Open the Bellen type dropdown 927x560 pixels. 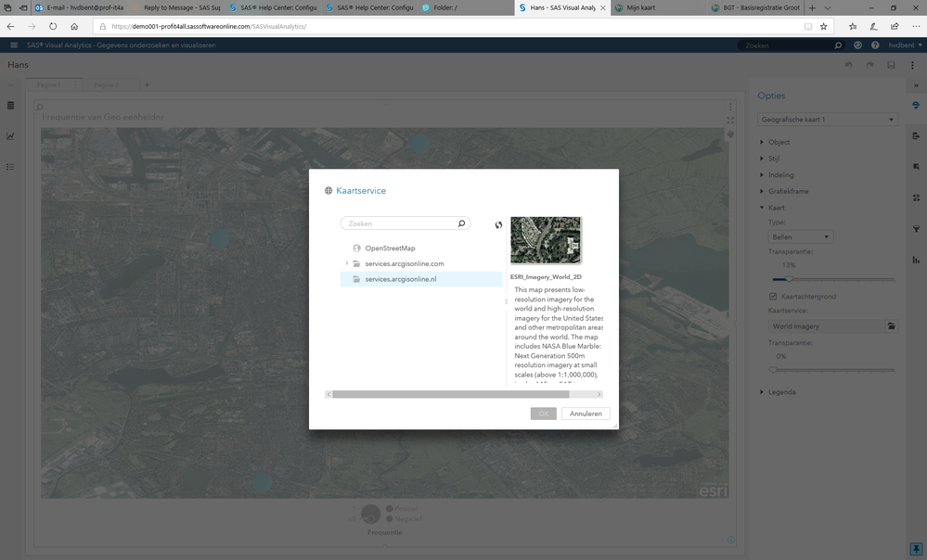[801, 236]
